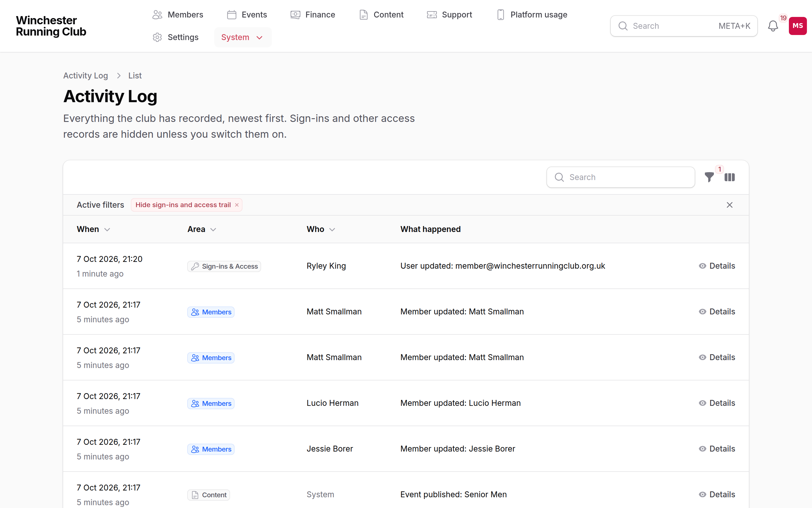Open the Settings navigation item
This screenshot has width=812, height=508.
(175, 37)
